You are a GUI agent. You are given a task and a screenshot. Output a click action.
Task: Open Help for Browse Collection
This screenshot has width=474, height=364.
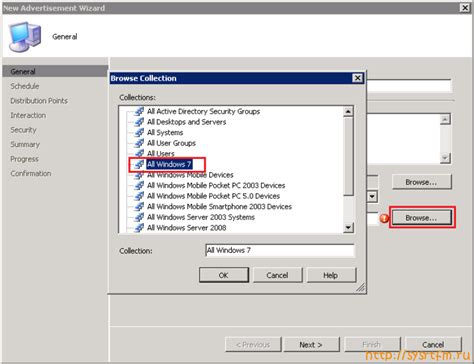click(331, 275)
